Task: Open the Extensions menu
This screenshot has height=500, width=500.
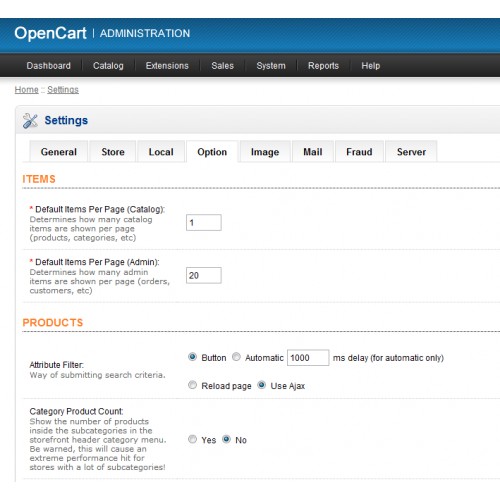Action: coord(167,66)
